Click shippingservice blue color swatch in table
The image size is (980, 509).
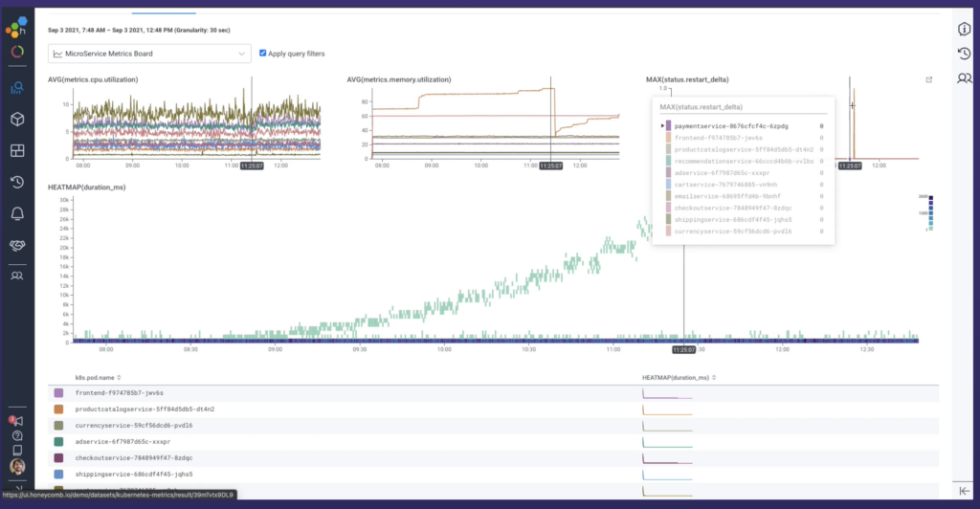tap(58, 474)
